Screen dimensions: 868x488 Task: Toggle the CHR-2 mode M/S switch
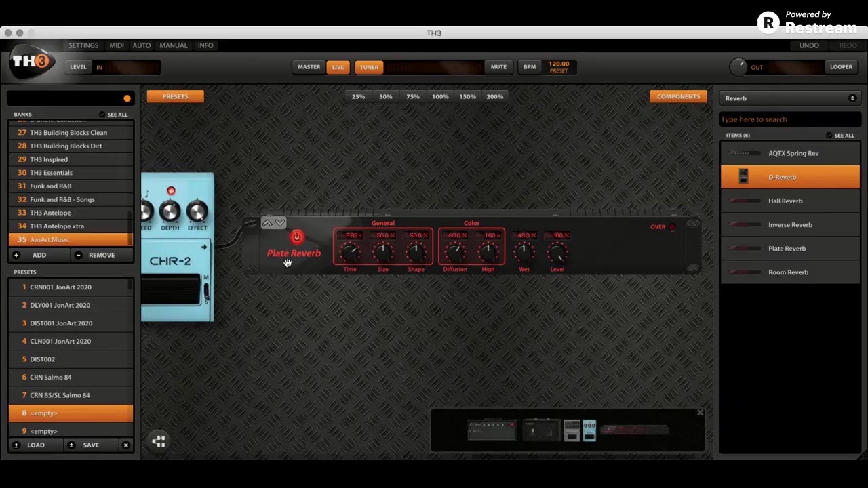[206, 289]
